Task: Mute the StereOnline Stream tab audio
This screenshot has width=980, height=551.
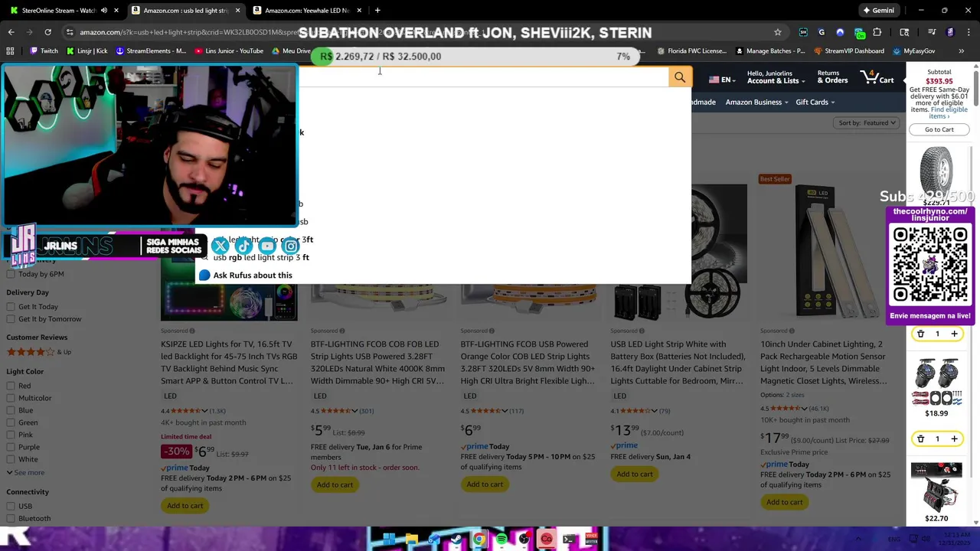Action: [x=104, y=10]
